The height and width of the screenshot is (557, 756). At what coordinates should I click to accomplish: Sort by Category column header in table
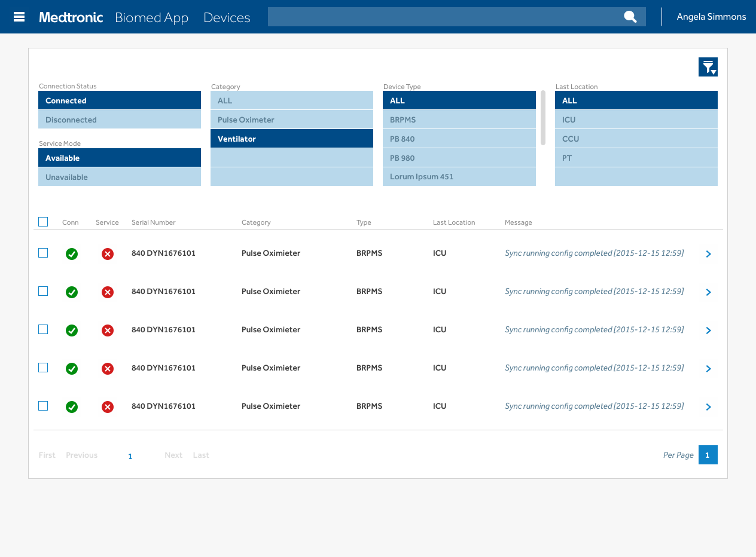click(x=256, y=222)
